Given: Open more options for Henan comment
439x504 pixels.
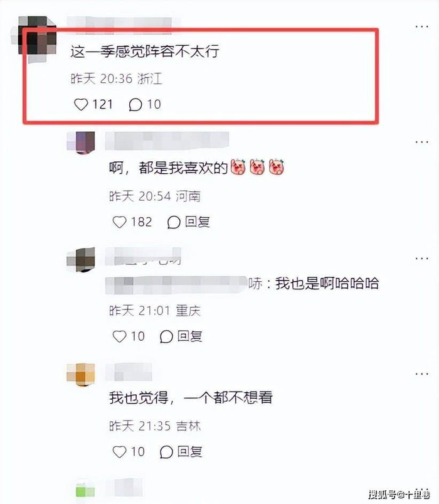Looking at the screenshot, I should pyautogui.click(x=421, y=142).
